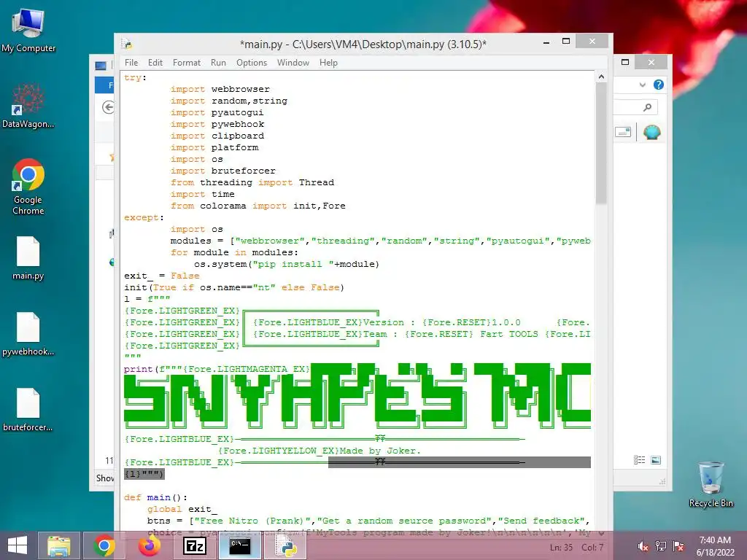Screen dimensions: 747x560
Task: Switch background window to large icons view
Action: [x=656, y=460]
